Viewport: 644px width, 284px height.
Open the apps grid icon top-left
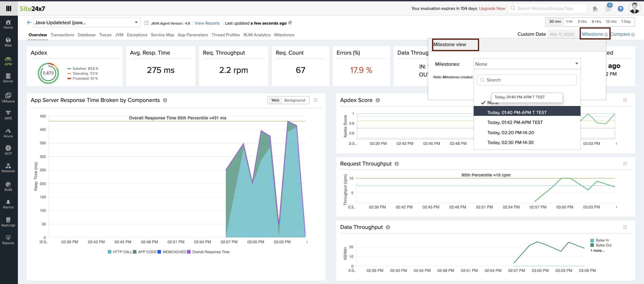pos(8,8)
